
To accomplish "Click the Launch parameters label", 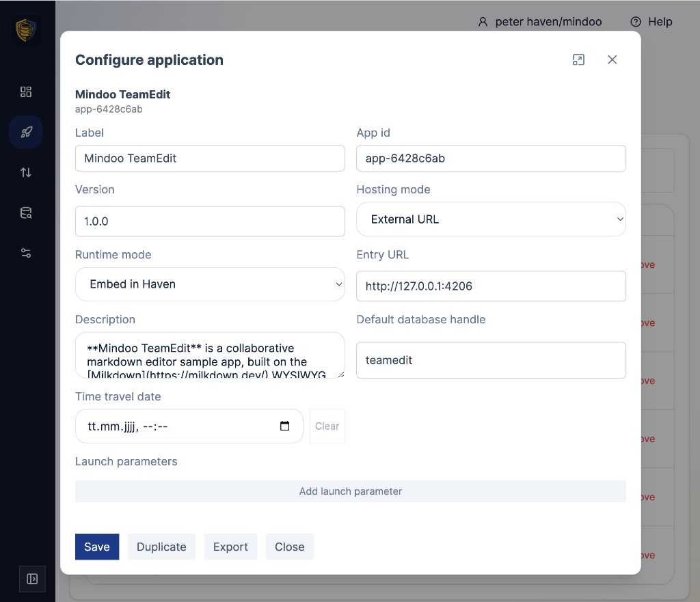I will point(126,461).
